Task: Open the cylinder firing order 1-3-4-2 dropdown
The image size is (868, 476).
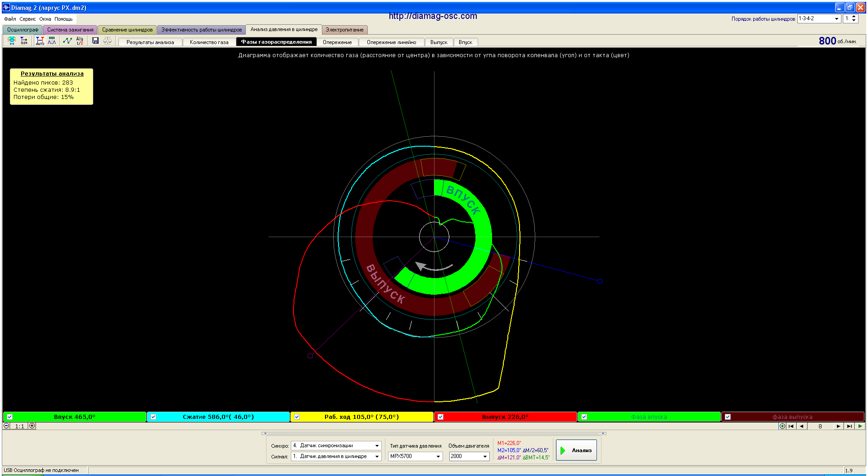Action: tap(836, 18)
